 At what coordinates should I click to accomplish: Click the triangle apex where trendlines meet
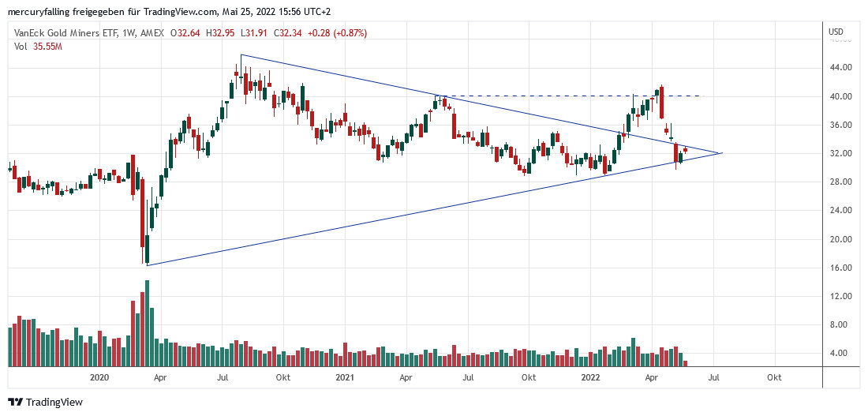pos(721,153)
